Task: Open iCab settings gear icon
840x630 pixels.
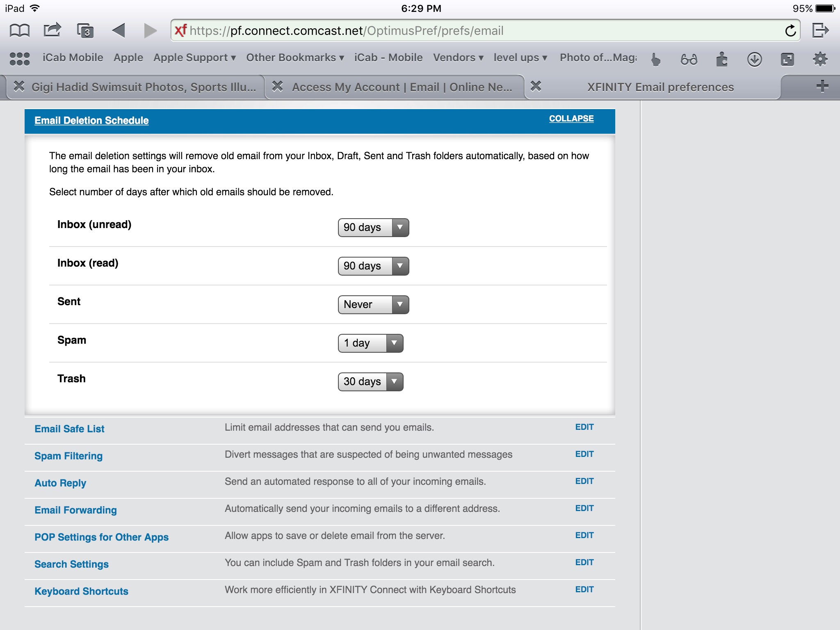Action: [820, 59]
